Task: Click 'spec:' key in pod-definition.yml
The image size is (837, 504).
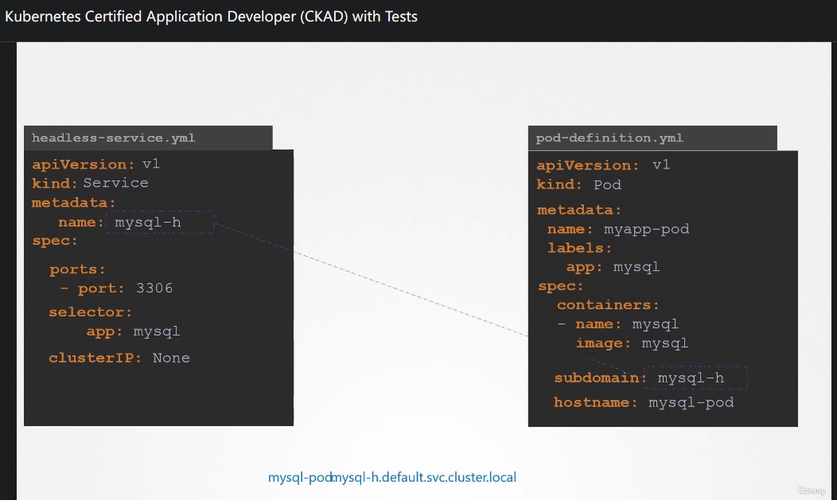Action: [560, 286]
